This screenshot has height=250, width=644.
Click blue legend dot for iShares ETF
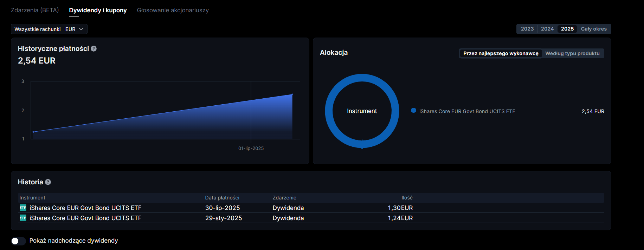(x=413, y=111)
